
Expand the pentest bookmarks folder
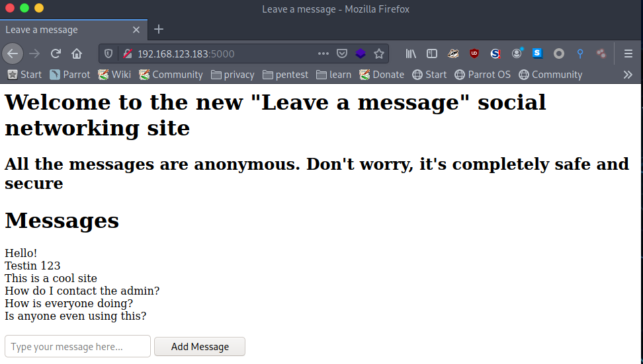pos(285,75)
